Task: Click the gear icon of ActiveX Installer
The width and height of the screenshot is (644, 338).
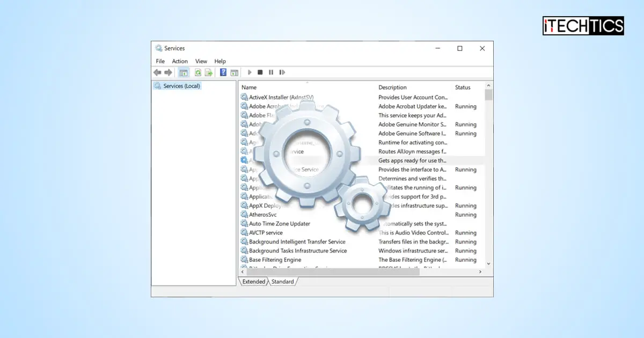Action: (x=244, y=98)
